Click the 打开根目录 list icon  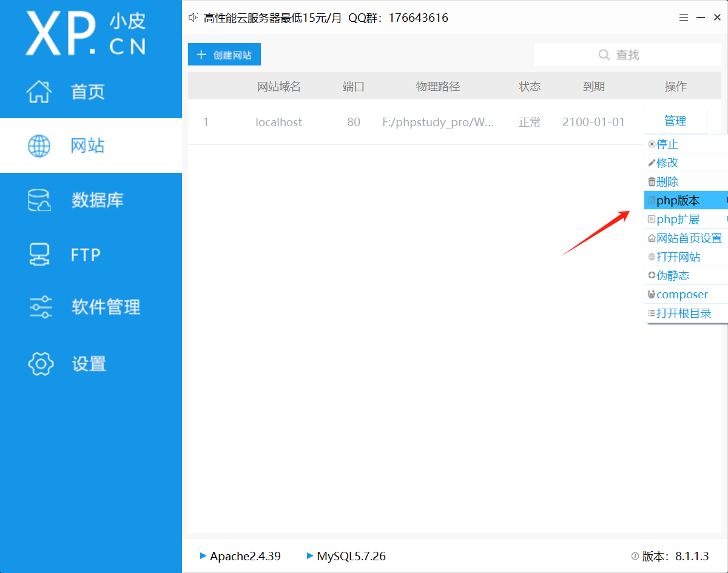tap(652, 313)
